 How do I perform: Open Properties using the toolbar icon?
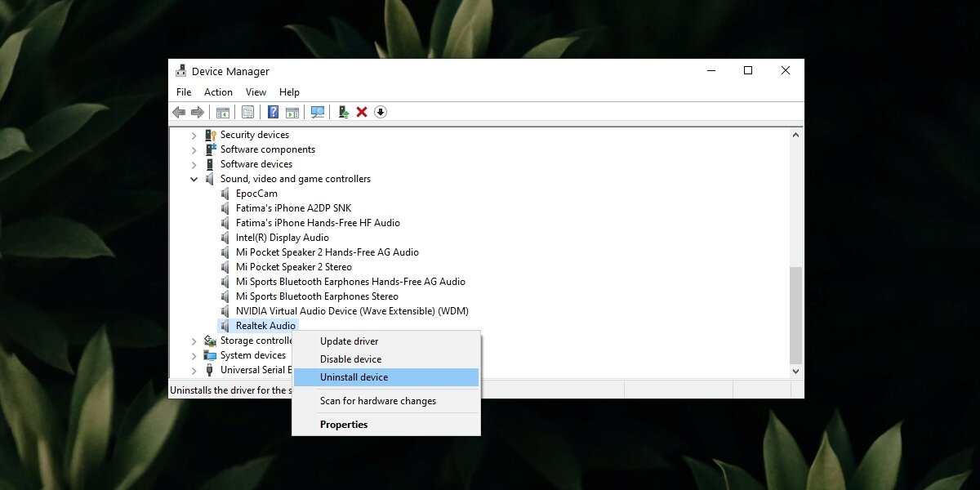click(x=249, y=112)
